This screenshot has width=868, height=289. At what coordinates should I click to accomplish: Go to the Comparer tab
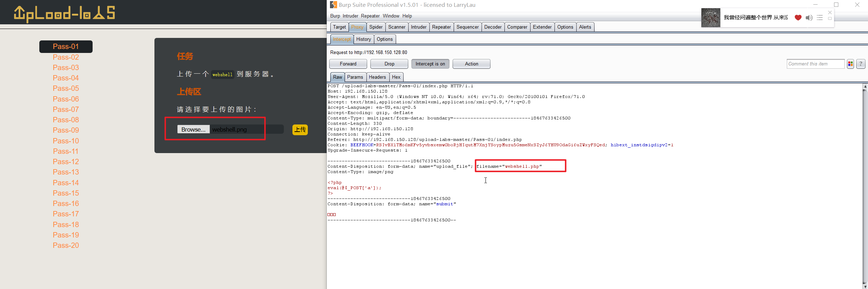pyautogui.click(x=517, y=27)
